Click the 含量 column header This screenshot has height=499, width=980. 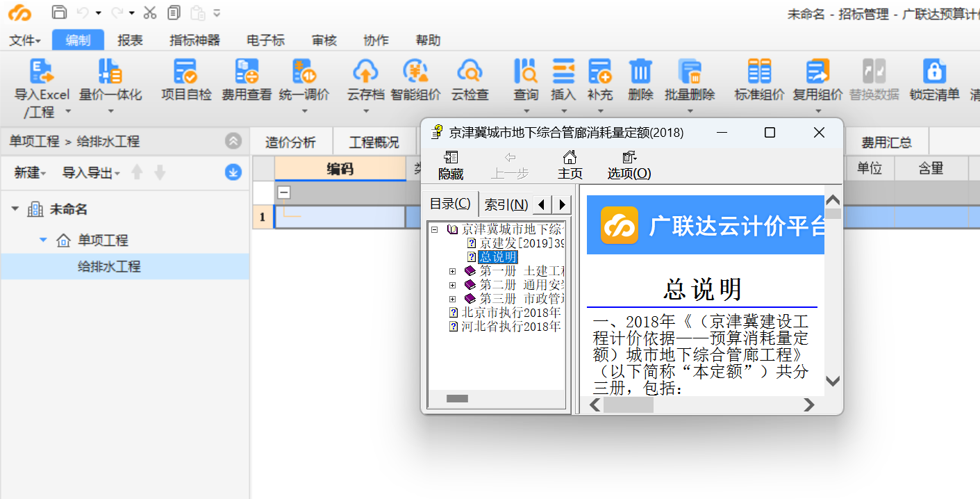(x=931, y=168)
